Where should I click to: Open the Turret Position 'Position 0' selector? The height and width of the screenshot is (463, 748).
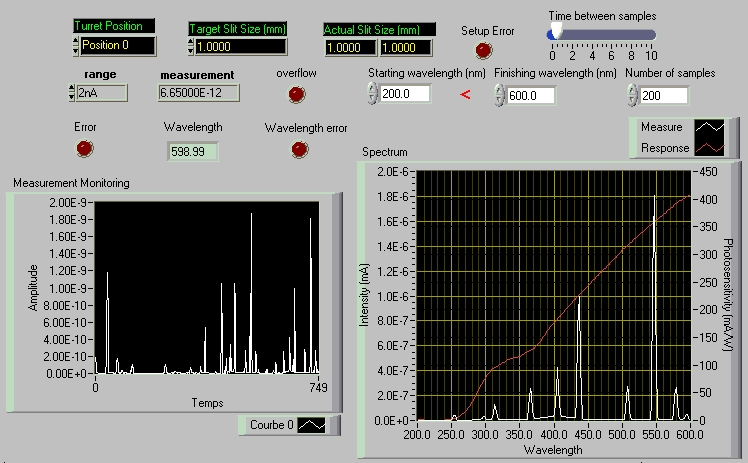pyautogui.click(x=118, y=46)
